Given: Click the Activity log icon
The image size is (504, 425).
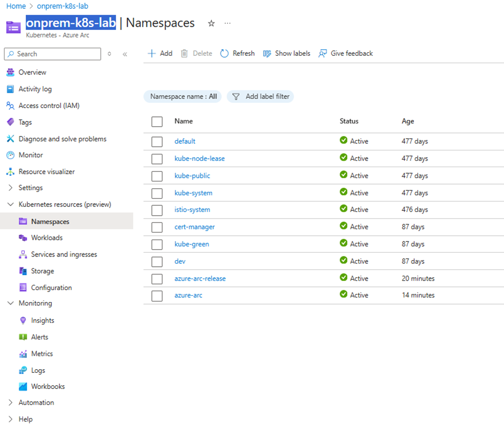Looking at the screenshot, I should click(10, 89).
